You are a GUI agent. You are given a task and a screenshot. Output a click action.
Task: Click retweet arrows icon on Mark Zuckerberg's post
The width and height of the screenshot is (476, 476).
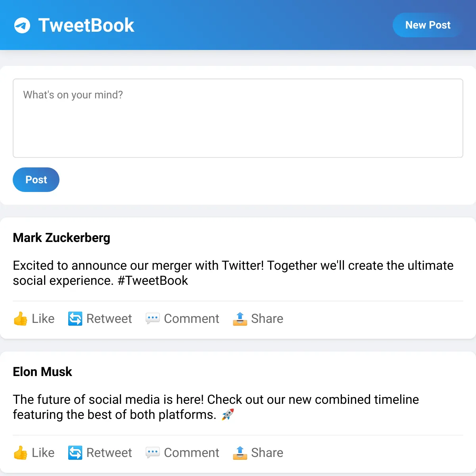click(75, 319)
